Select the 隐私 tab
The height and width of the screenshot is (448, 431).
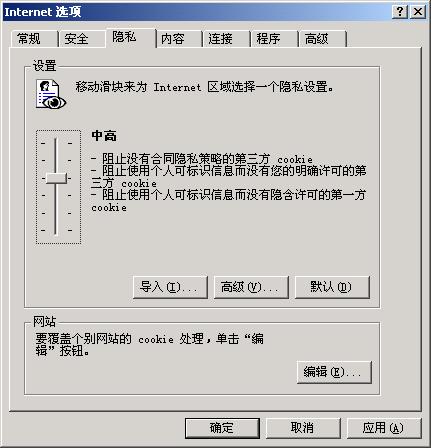(x=131, y=38)
